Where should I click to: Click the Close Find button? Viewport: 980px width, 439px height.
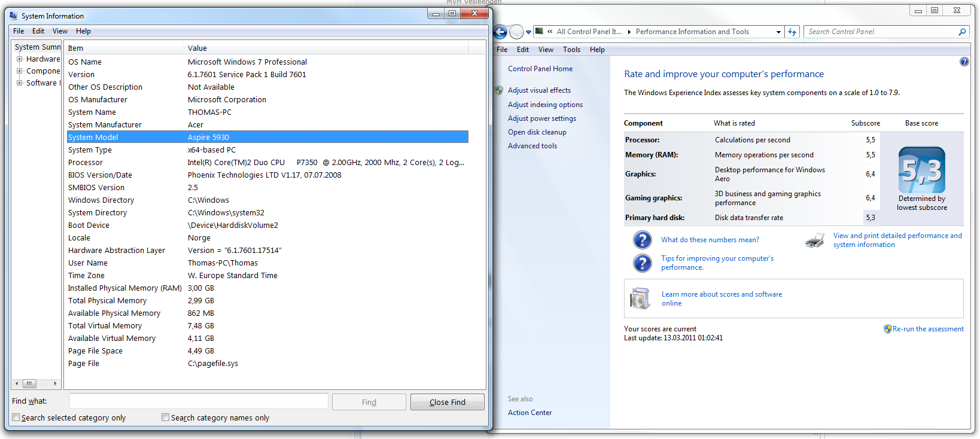click(448, 402)
